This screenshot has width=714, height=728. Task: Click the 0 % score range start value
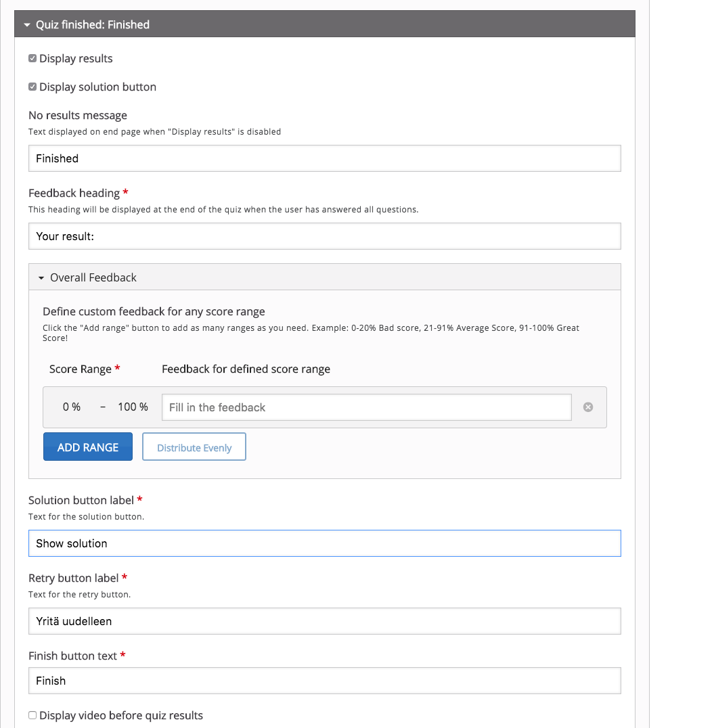click(x=72, y=407)
